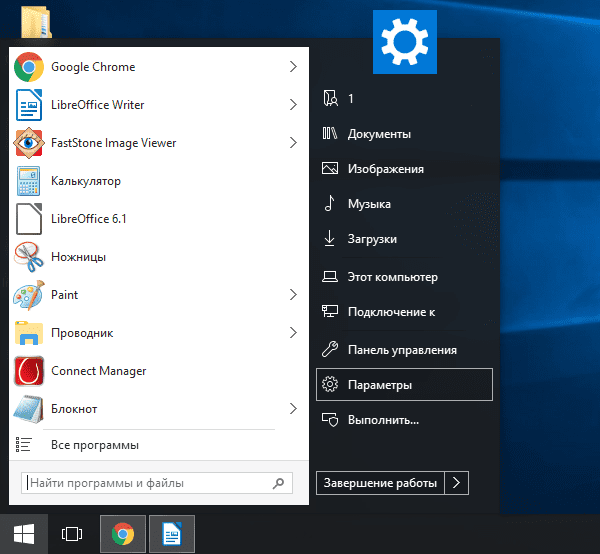This screenshot has width=600, height=554.
Task: Open Параметры in the right panel
Action: coord(403,384)
